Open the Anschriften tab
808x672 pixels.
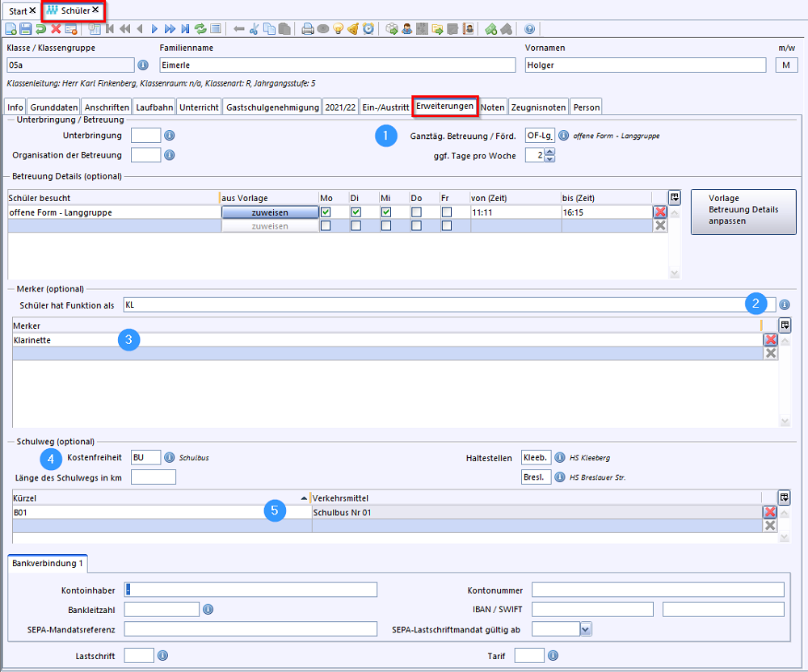point(107,107)
